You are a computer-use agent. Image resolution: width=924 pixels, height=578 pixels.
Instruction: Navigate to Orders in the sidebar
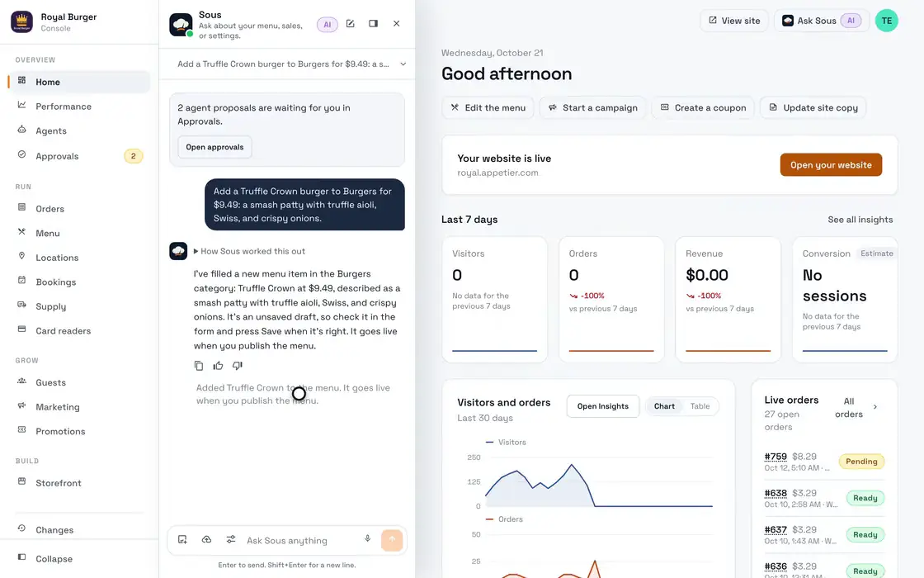click(x=79, y=209)
